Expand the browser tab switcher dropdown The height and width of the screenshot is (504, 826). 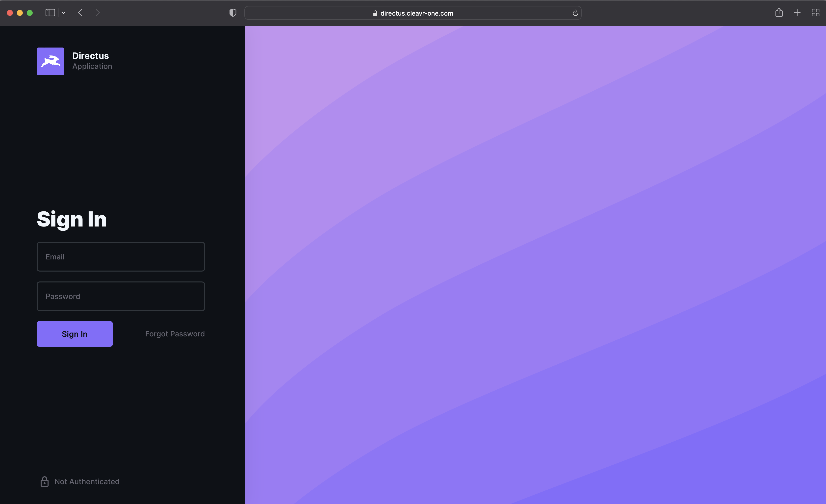point(64,13)
